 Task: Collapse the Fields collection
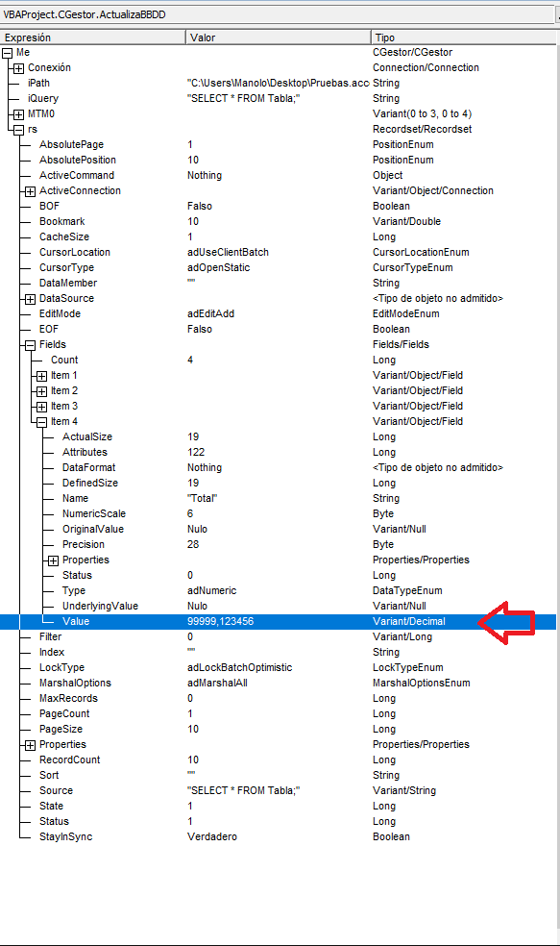point(30,345)
